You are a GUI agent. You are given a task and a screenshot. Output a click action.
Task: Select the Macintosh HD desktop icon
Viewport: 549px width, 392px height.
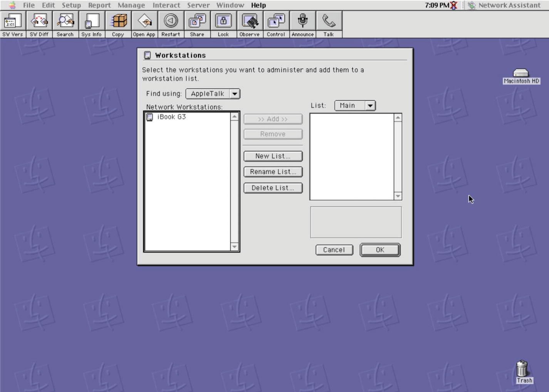521,76
